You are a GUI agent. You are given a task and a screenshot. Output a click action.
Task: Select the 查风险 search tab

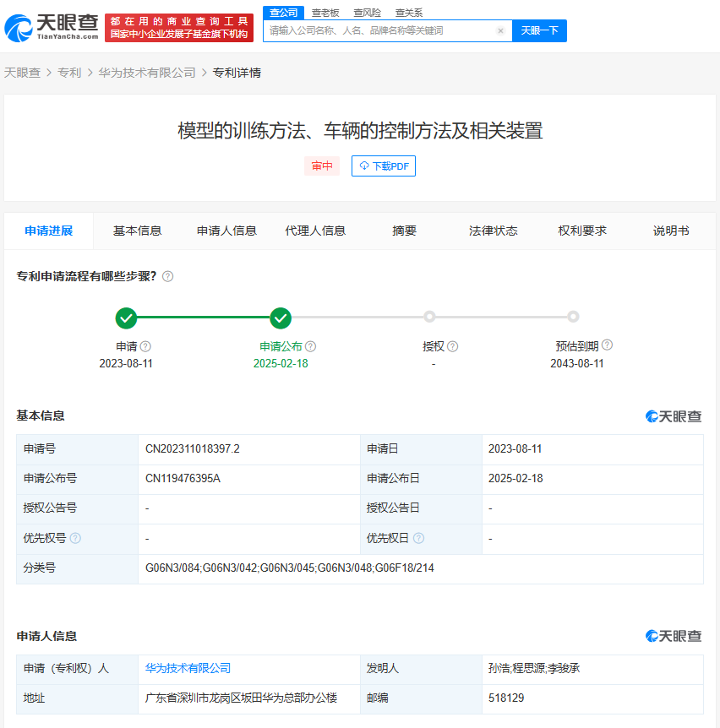(367, 13)
